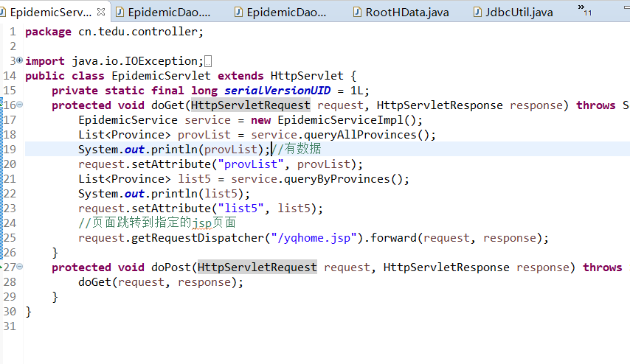The height and width of the screenshot is (364, 630).
Task: Click the "/yqhome.jsp" string literal
Action: (x=314, y=238)
